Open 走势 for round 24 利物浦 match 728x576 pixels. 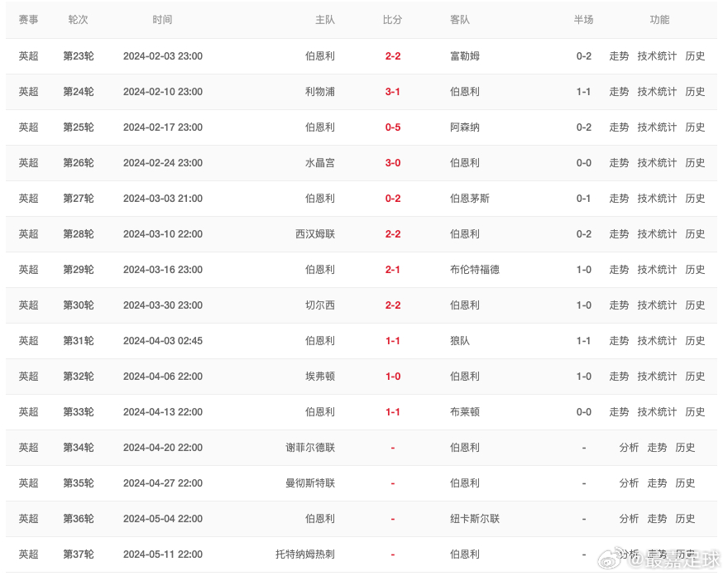(x=619, y=92)
